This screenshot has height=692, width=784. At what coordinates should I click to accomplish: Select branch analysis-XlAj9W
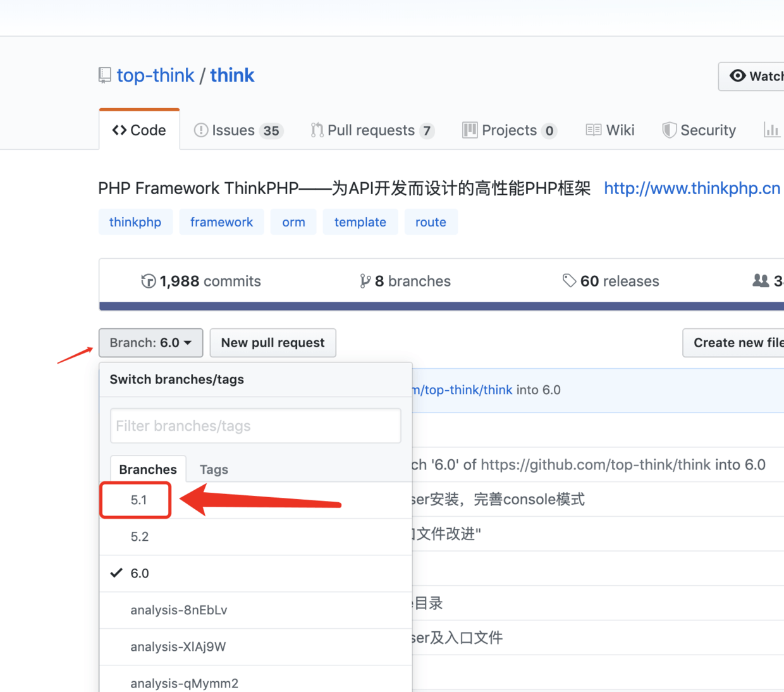pos(255,647)
